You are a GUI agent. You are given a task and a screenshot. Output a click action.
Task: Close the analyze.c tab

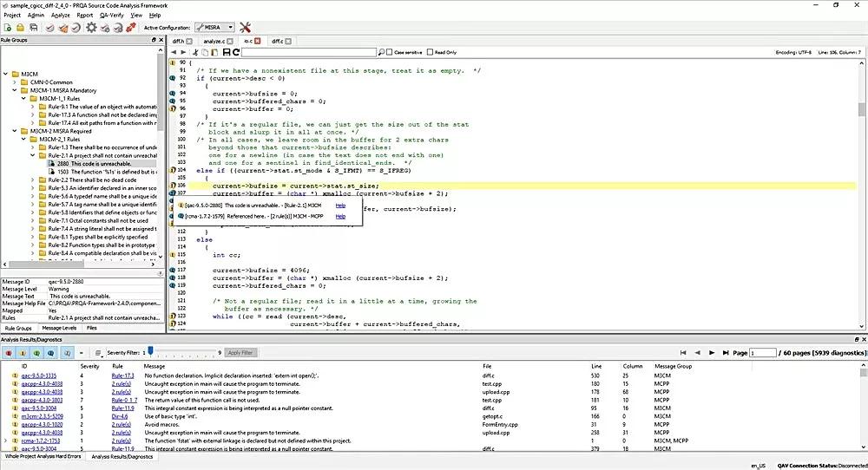[230, 41]
